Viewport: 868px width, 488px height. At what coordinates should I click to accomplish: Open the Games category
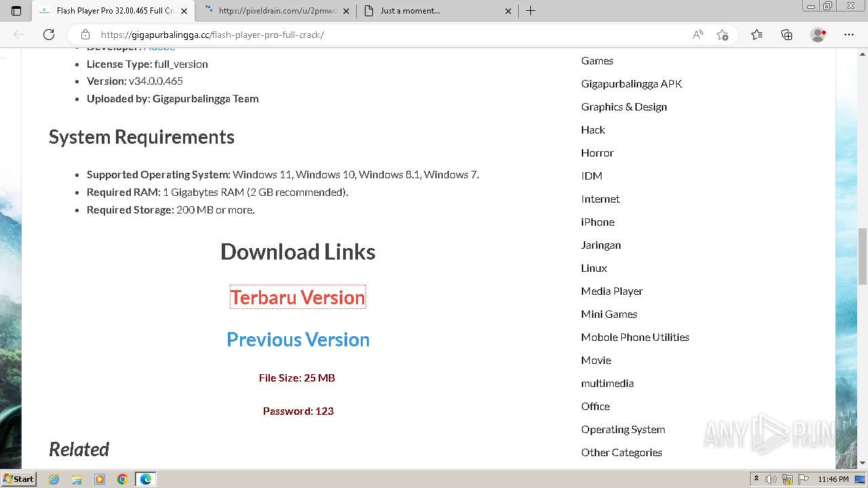click(597, 60)
